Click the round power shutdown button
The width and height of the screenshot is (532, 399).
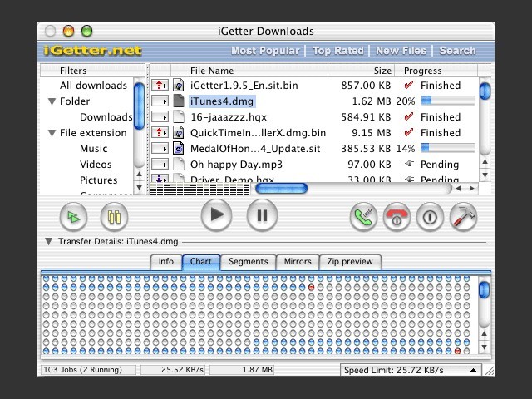click(430, 217)
